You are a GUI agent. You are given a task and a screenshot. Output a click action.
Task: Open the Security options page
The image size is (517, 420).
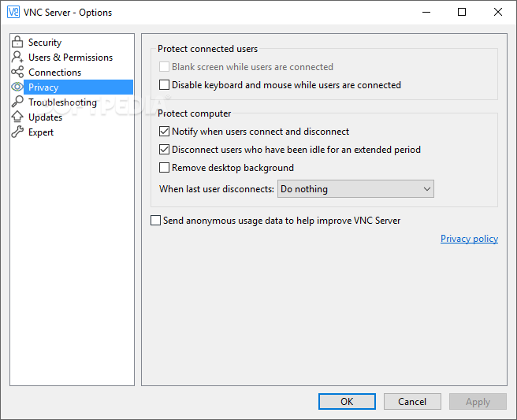click(45, 43)
